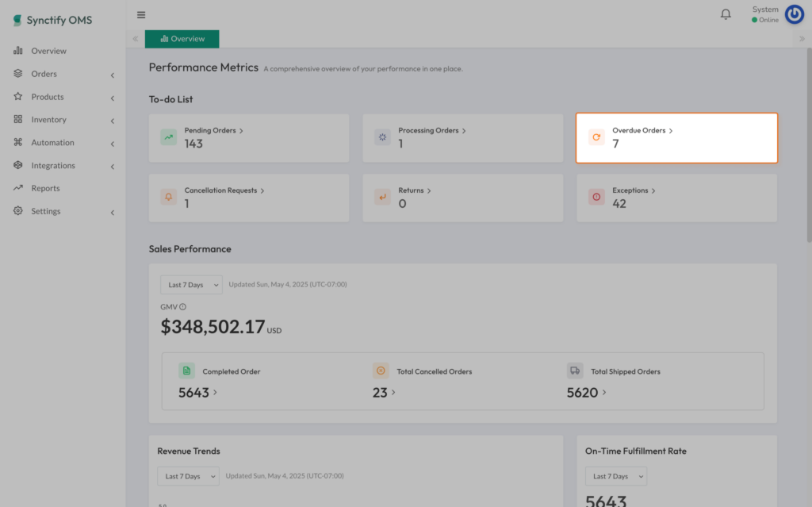Click the Cancellation Requests bell icon
Image resolution: width=812 pixels, height=507 pixels.
click(x=168, y=197)
